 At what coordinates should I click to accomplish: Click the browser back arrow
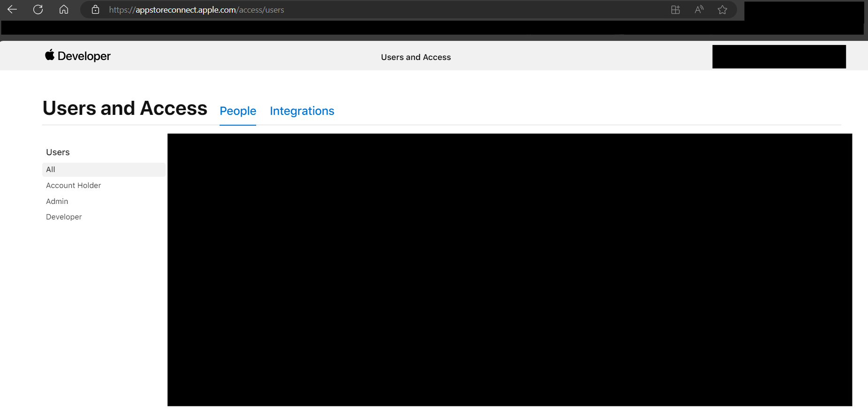(x=12, y=9)
